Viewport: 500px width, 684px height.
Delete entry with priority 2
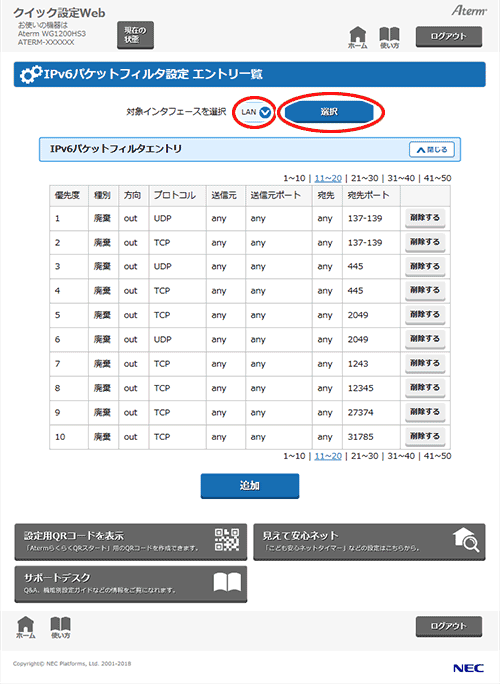click(x=425, y=242)
